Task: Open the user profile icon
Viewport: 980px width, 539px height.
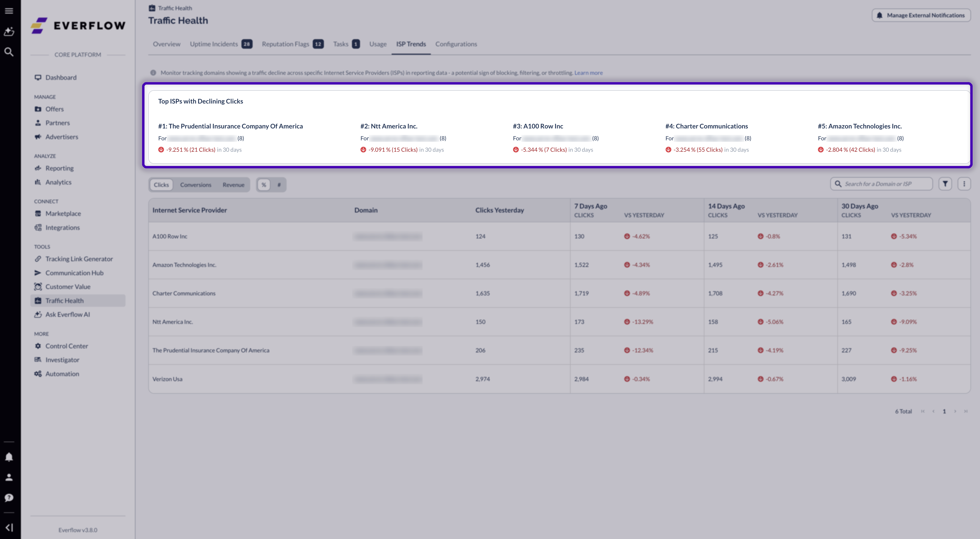Action: click(x=9, y=478)
